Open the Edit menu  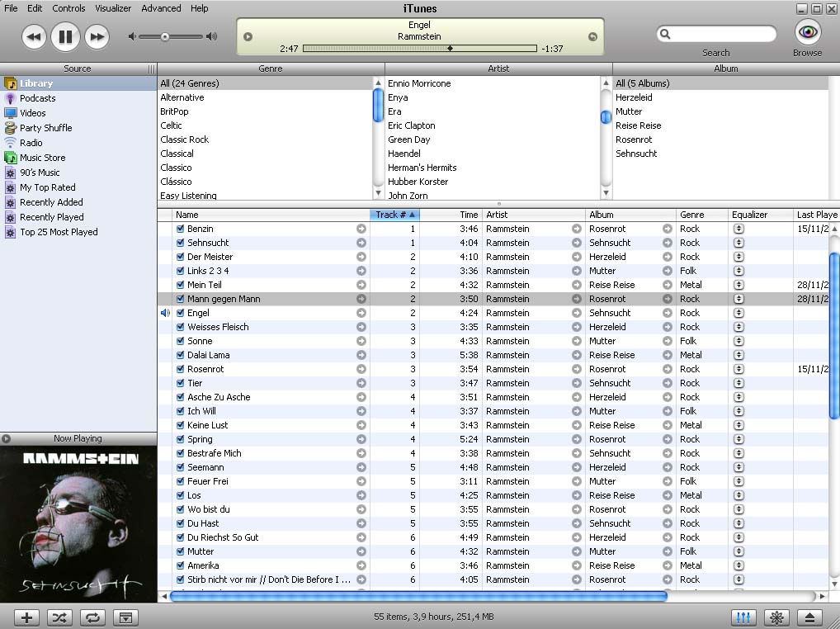click(35, 8)
